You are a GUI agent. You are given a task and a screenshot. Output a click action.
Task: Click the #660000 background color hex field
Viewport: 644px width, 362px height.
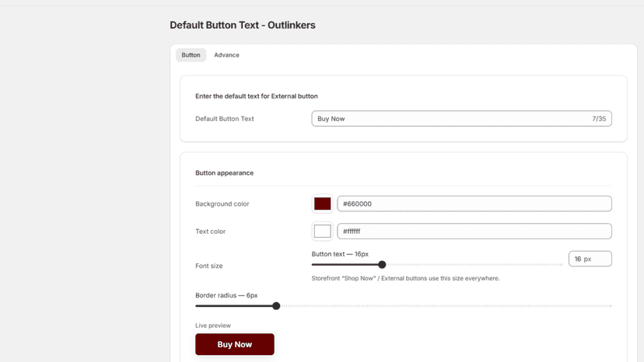(474, 204)
